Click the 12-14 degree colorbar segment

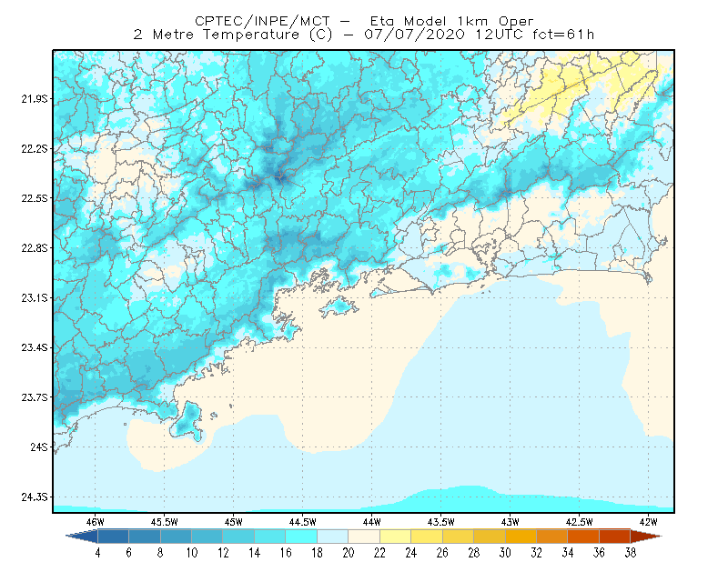[238, 537]
